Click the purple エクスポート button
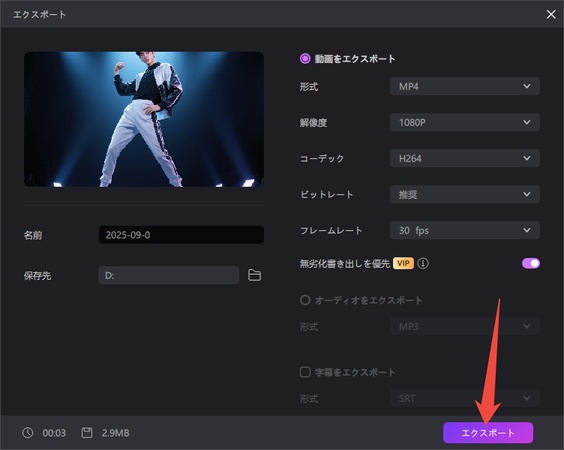Screen dimensions: 564x450 coord(488,433)
